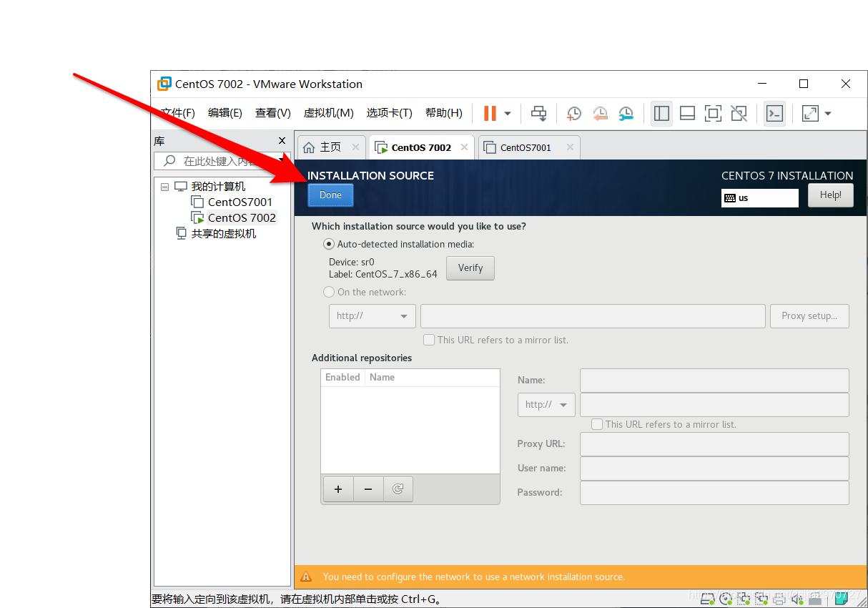Close the 主页 tab
The height and width of the screenshot is (608, 868).
click(x=355, y=147)
